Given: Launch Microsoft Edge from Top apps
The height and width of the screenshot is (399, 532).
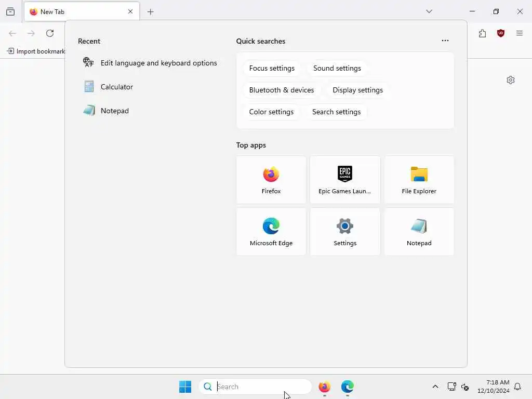Looking at the screenshot, I should tap(271, 232).
